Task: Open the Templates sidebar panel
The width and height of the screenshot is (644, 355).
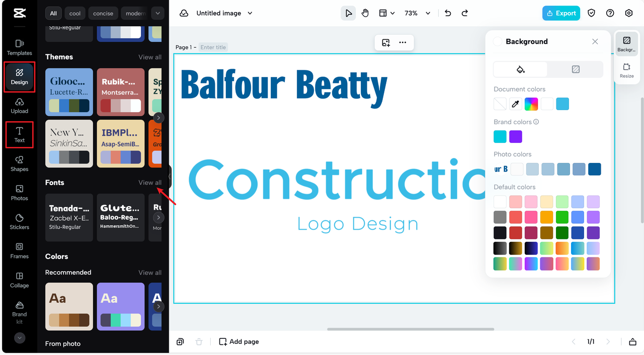Action: [19, 47]
